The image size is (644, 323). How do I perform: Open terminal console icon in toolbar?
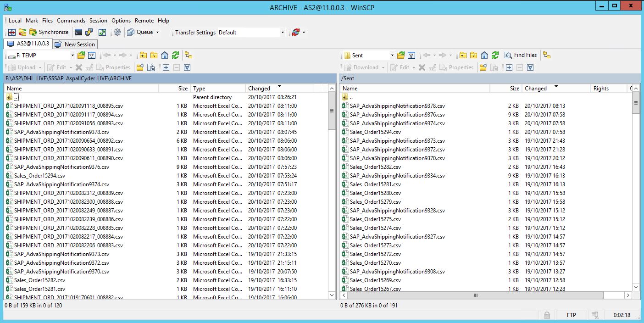[x=78, y=32]
